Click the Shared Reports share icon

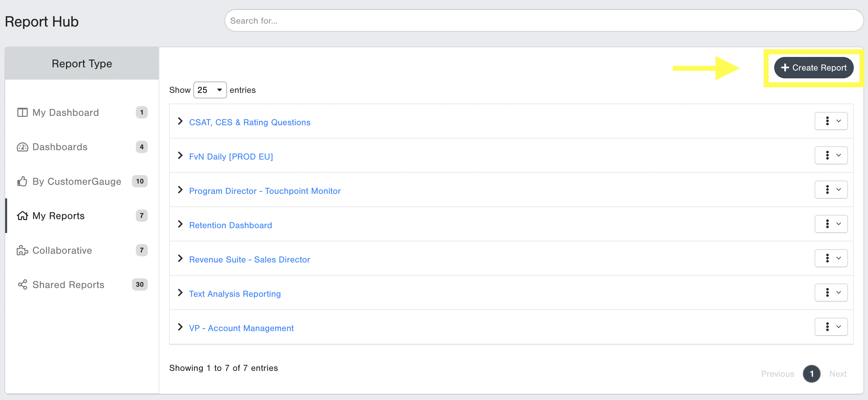click(22, 285)
